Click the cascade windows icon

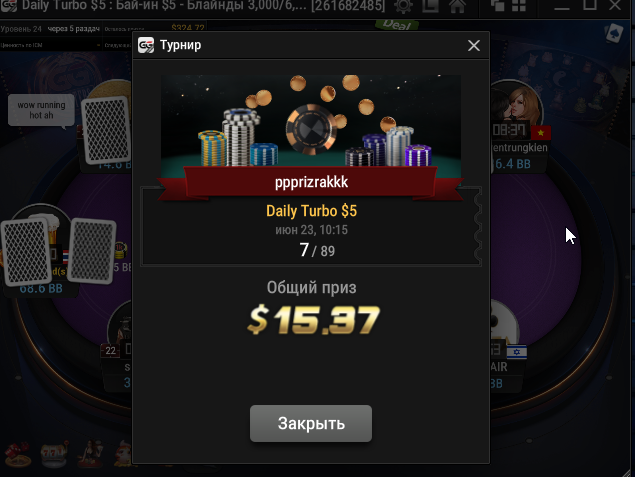tap(498, 5)
